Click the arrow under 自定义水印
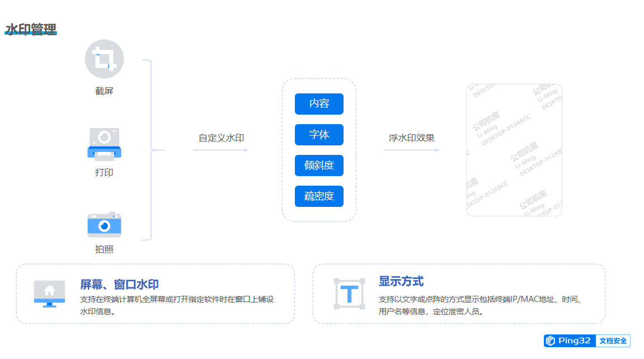 (220, 150)
